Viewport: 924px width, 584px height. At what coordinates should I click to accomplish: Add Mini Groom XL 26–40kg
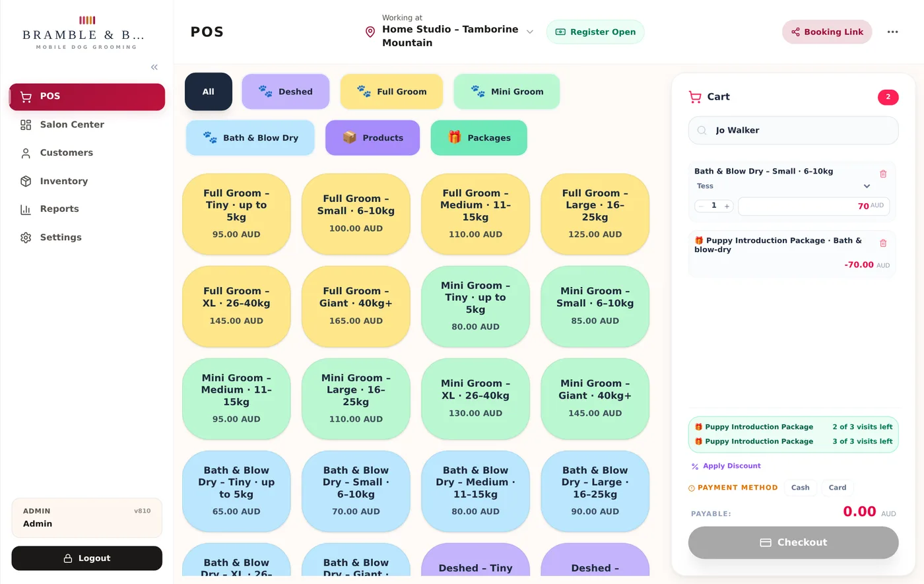tap(475, 399)
